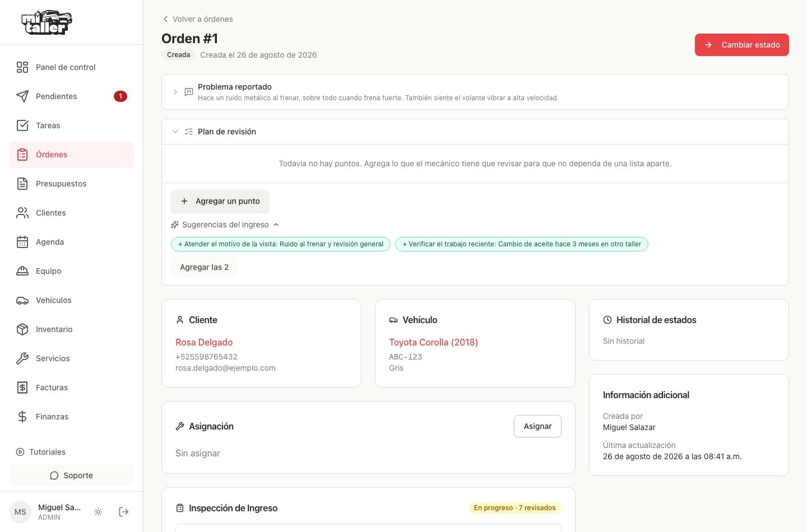Add suggestion about Cambio de aceite

522,244
